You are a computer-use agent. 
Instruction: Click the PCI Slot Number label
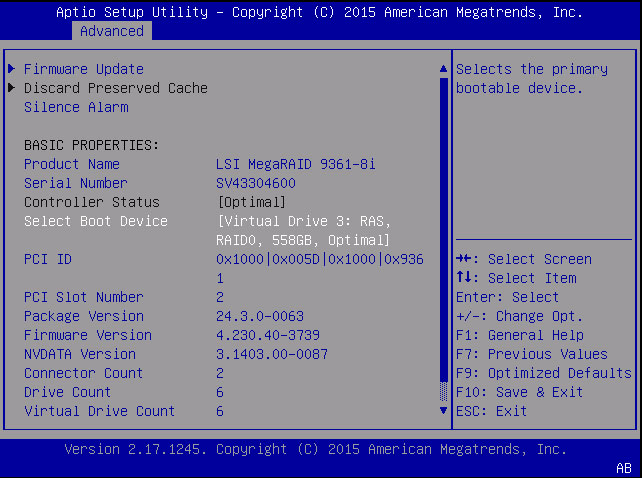coord(84,297)
